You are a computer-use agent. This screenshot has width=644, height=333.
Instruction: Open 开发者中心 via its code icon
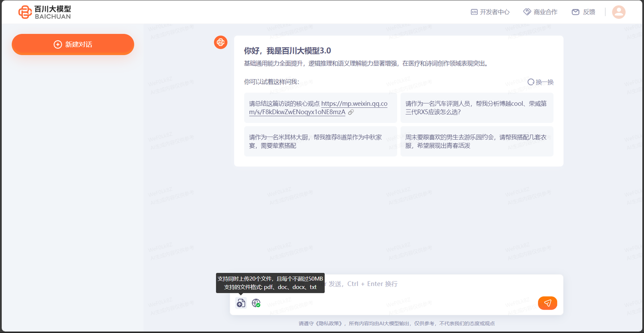(474, 12)
